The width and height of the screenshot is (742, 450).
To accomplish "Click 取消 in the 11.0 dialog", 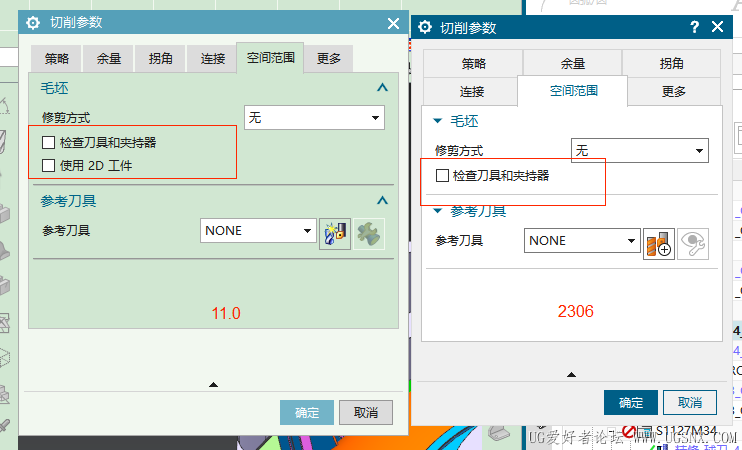I will 366,413.
